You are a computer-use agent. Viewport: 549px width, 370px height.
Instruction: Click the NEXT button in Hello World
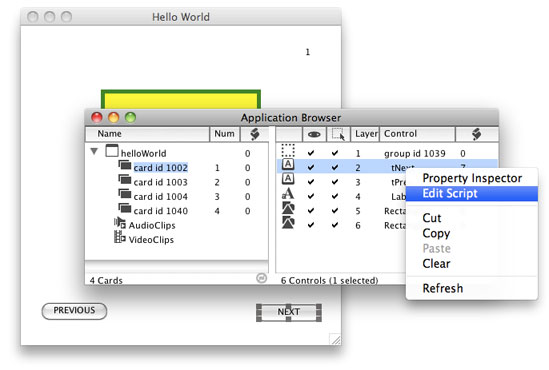point(289,312)
